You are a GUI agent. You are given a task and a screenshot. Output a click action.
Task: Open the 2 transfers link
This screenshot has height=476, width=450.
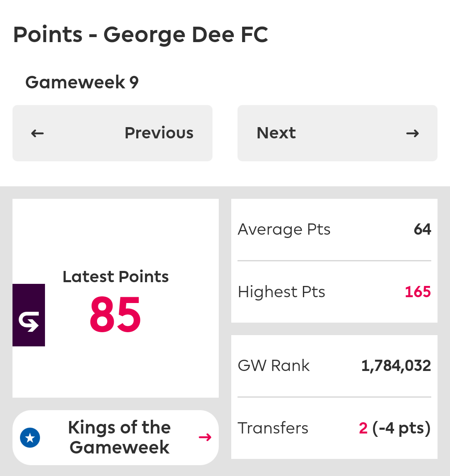tap(363, 428)
